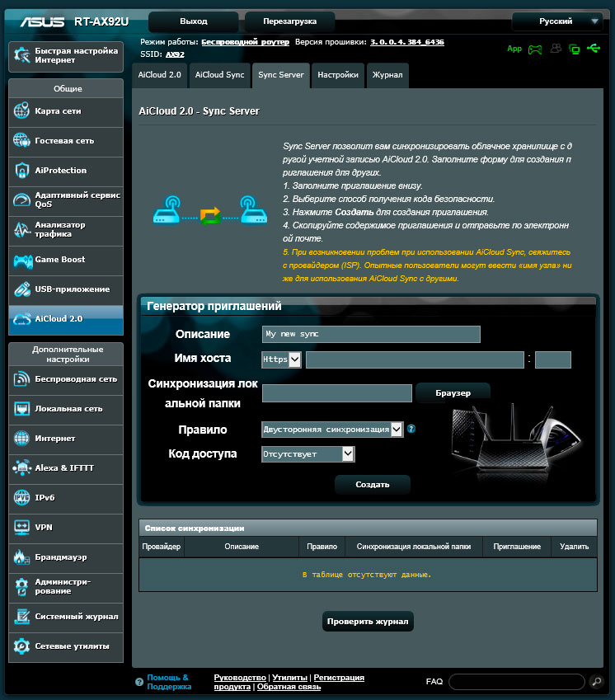Click the Создать create button
This screenshot has width=615, height=700.
pos(372,484)
